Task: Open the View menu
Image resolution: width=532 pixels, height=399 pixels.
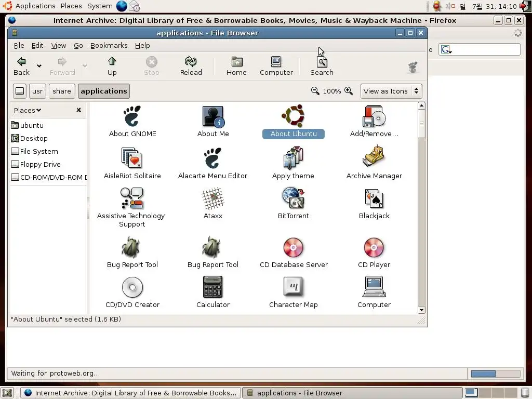Action: tap(58, 46)
